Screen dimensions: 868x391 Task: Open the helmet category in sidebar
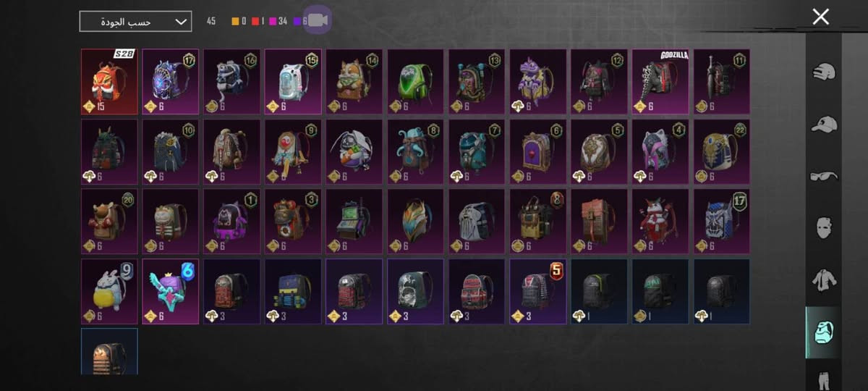[824, 72]
